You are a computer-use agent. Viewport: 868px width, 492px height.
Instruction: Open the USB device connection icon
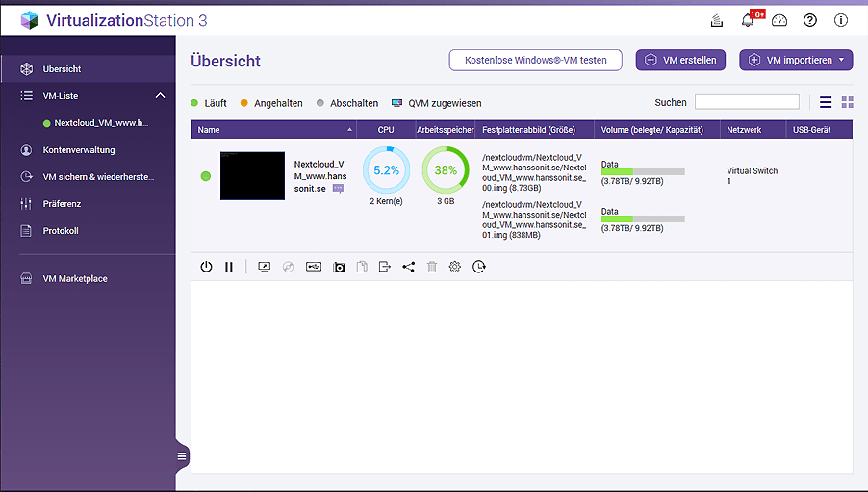pos(314,267)
